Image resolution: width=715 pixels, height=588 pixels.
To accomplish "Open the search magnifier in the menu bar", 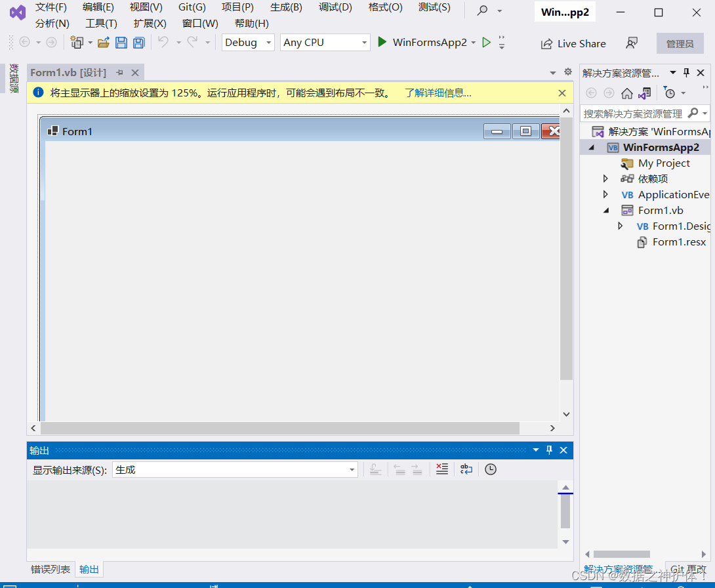I will pyautogui.click(x=482, y=10).
